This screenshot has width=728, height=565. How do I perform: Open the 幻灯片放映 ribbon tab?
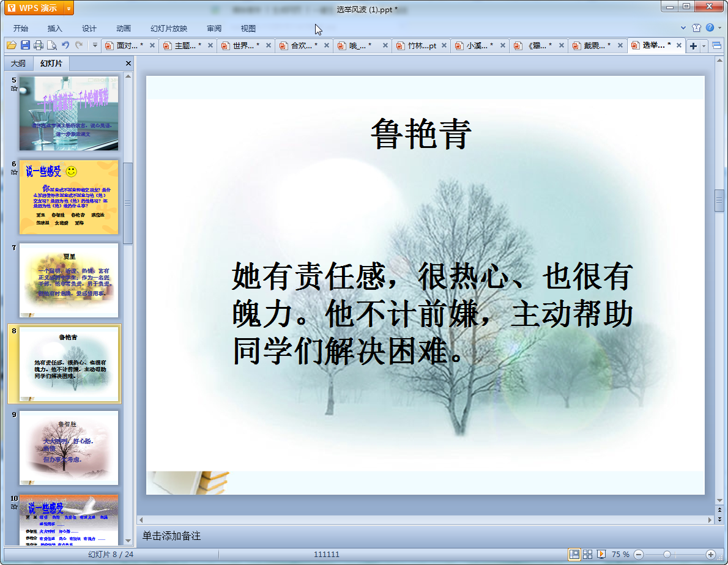(169, 28)
